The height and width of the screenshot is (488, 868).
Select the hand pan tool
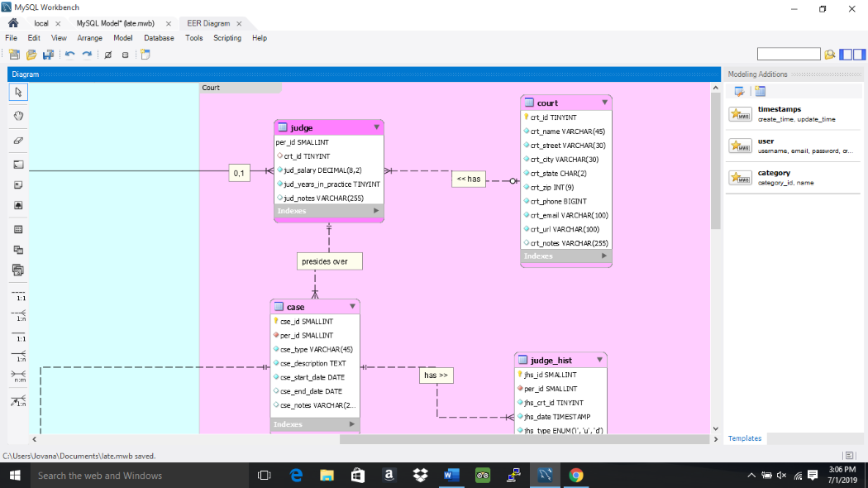pyautogui.click(x=18, y=117)
